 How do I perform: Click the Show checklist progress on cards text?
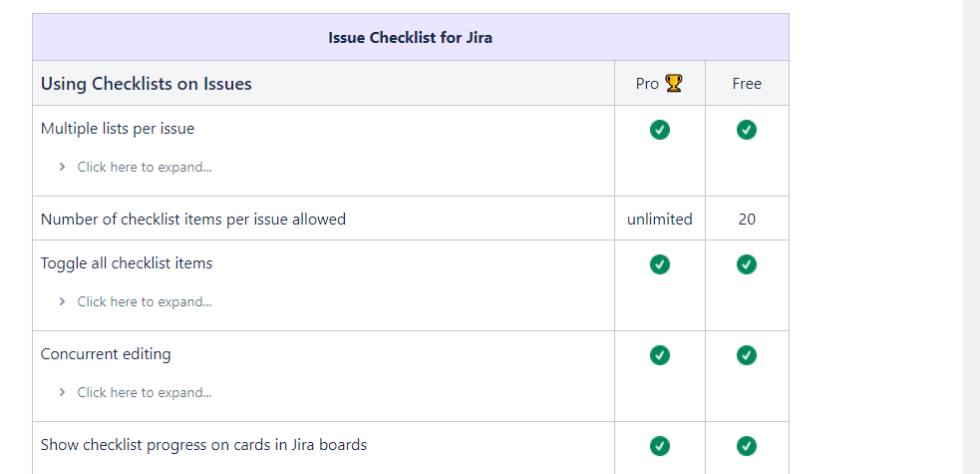pyautogui.click(x=203, y=445)
